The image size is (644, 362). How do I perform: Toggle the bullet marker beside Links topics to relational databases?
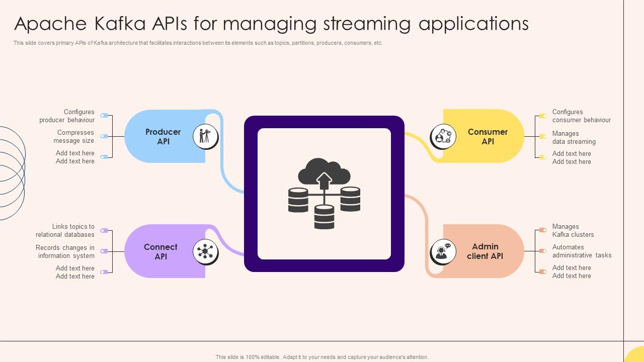(x=104, y=230)
